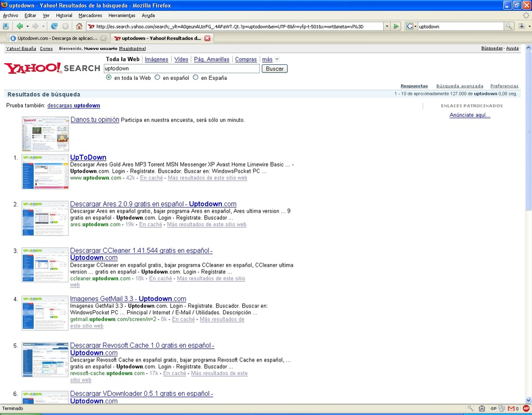Click the GP status bar indicator
The image size is (532, 415).
493,409
